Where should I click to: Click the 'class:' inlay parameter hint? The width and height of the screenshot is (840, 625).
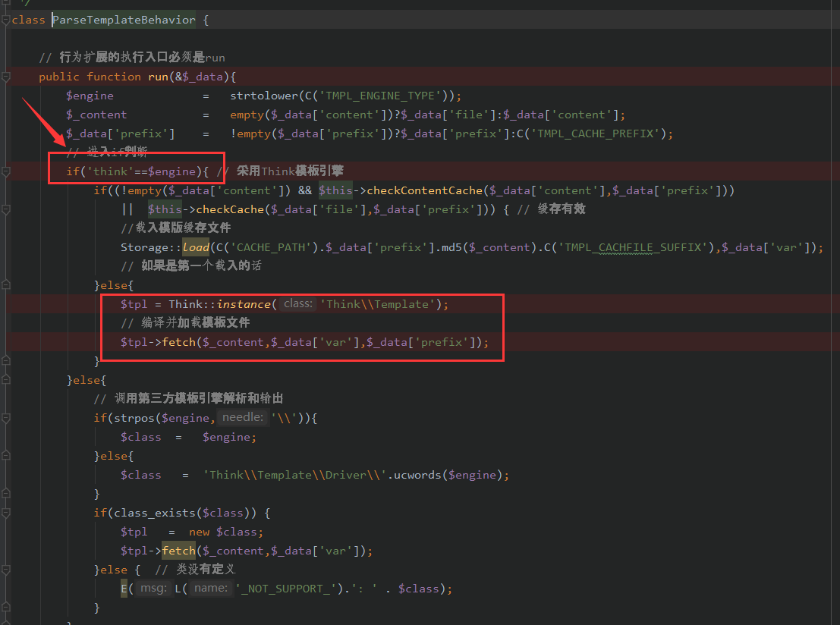pos(297,304)
